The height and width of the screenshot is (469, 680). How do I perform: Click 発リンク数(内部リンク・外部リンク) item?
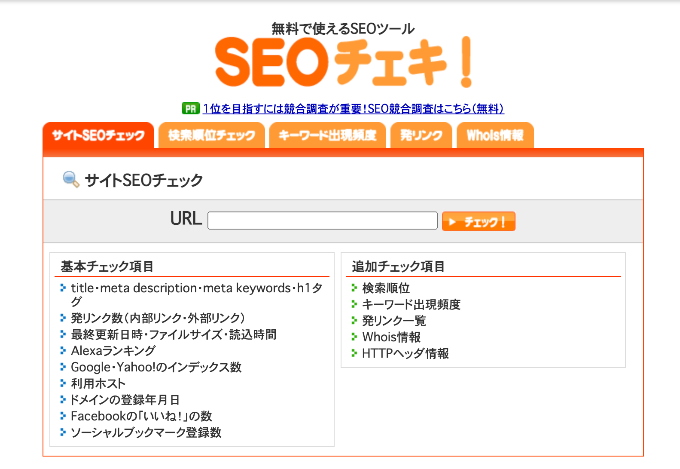[x=158, y=318]
